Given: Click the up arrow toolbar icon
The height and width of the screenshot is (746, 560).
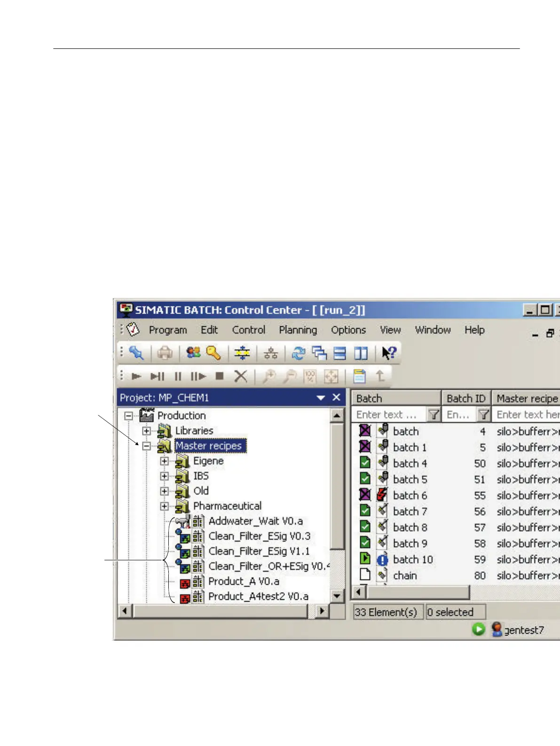Looking at the screenshot, I should (380, 376).
